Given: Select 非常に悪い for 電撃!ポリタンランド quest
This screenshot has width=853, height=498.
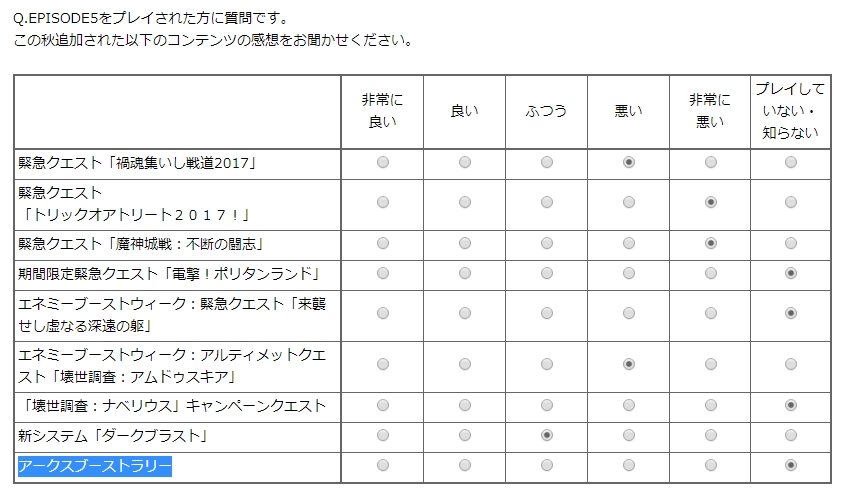Looking at the screenshot, I should pos(711,273).
